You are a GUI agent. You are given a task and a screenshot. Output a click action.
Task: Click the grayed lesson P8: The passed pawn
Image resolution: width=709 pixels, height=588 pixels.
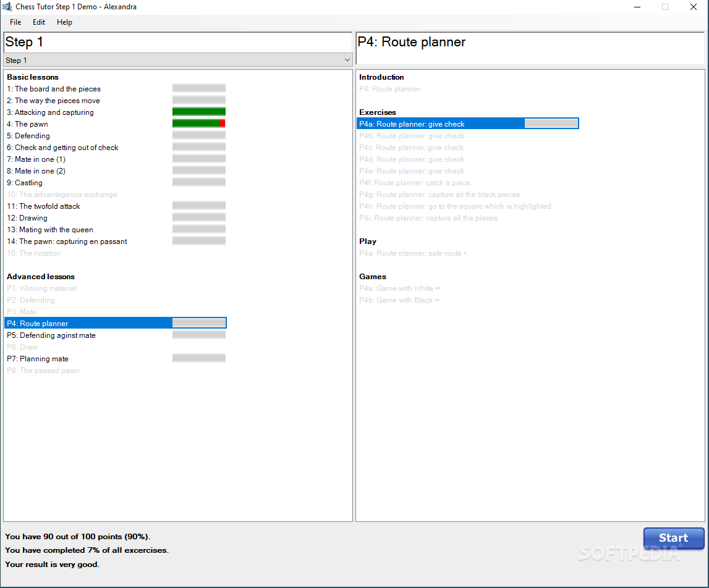pyautogui.click(x=43, y=371)
